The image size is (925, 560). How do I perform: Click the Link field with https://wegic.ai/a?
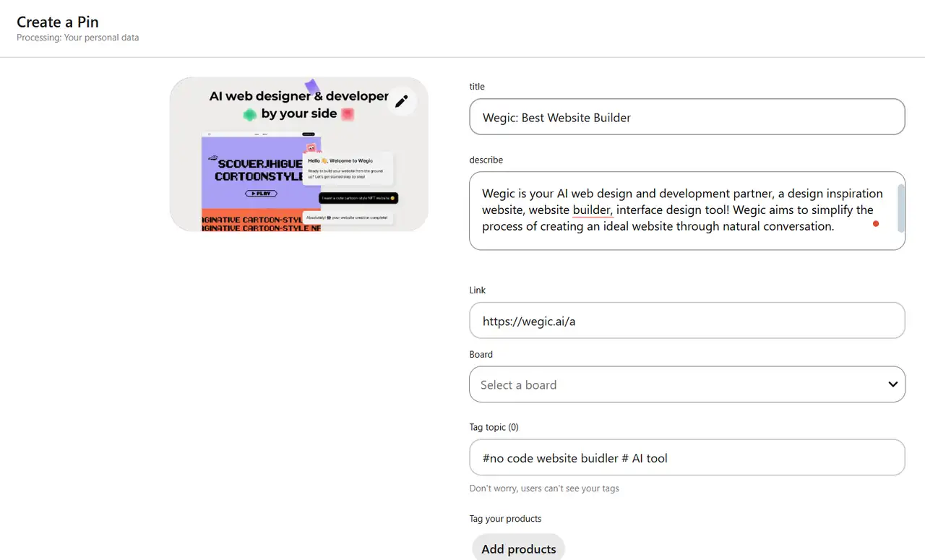[687, 321]
